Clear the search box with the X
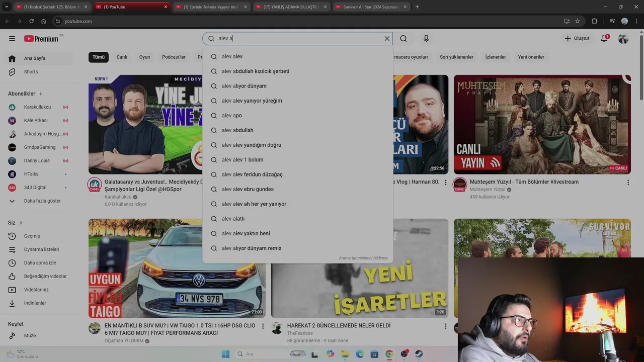The height and width of the screenshot is (362, 644). 387,39
